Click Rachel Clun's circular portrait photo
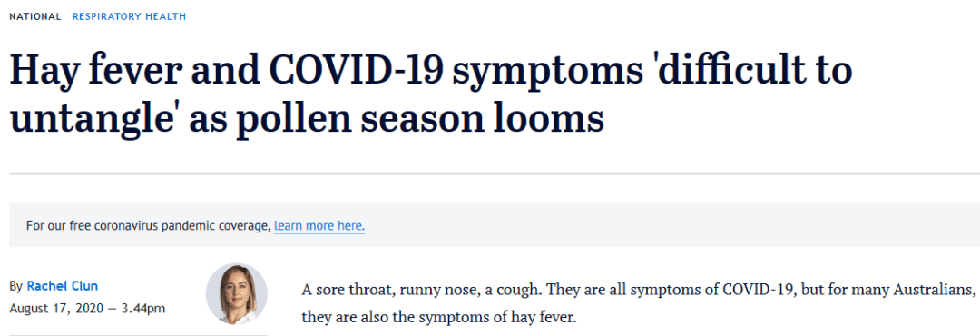The image size is (980, 336). click(237, 293)
